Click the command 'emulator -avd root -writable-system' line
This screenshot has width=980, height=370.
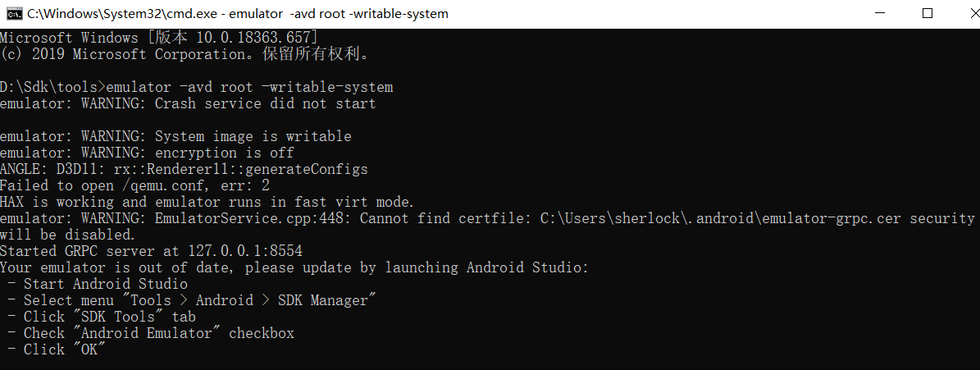(x=196, y=87)
